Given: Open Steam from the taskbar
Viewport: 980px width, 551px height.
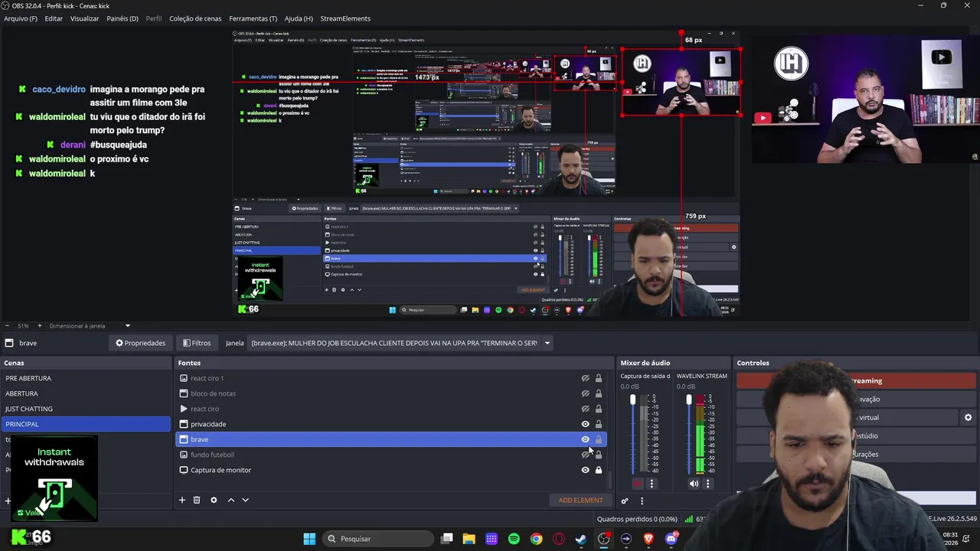Looking at the screenshot, I should pos(581,539).
